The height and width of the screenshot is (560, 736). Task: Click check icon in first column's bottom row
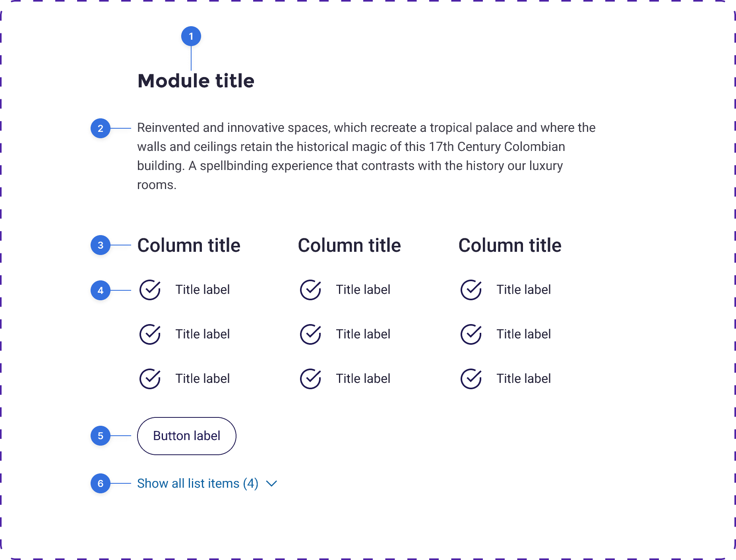pos(150,379)
